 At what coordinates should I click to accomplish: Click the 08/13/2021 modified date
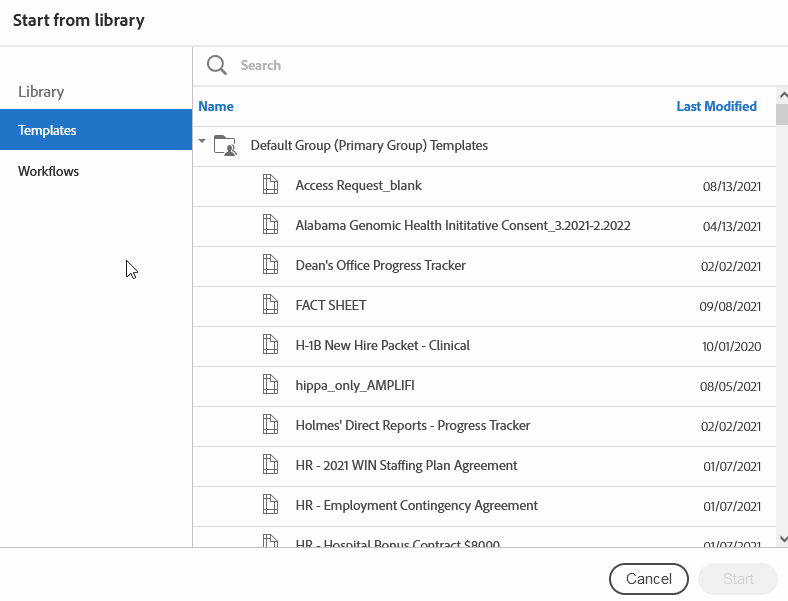pyautogui.click(x=732, y=186)
